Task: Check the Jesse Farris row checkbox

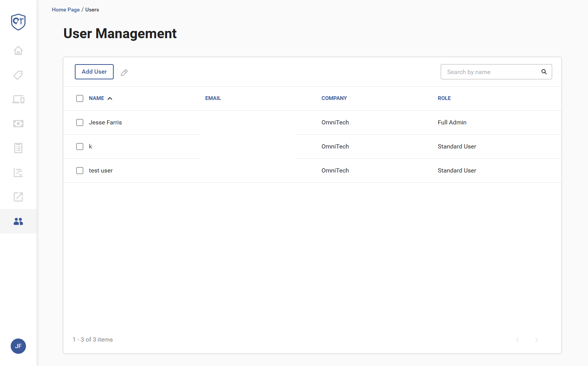Action: point(80,123)
